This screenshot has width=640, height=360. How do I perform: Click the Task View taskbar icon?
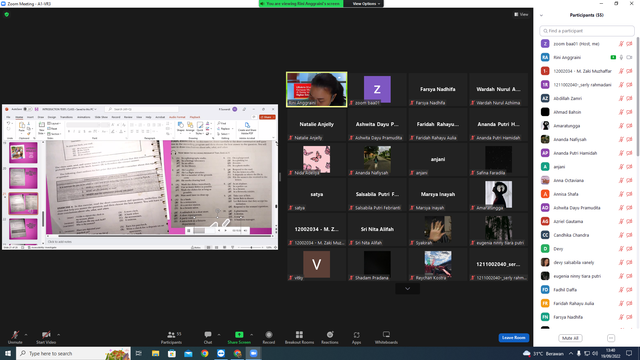[139, 353]
